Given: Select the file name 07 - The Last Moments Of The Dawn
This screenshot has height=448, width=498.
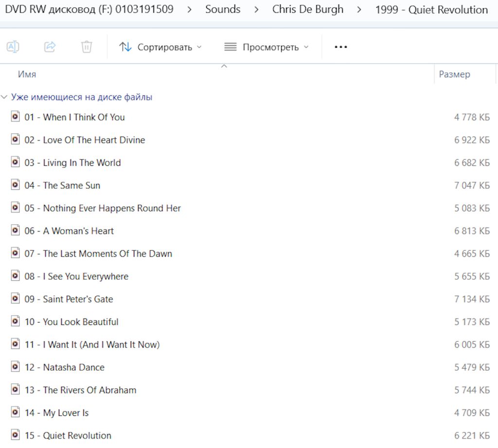Looking at the screenshot, I should pos(98,253).
